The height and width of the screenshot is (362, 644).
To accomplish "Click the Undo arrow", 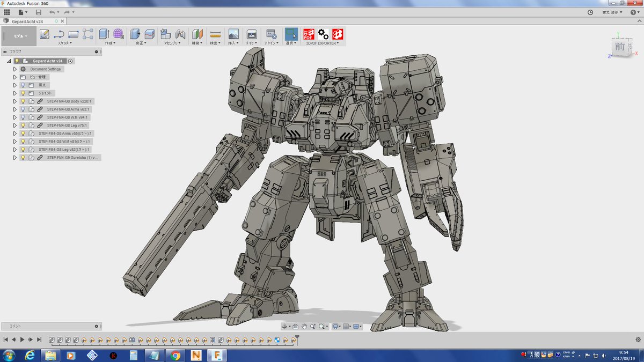I will pyautogui.click(x=52, y=12).
